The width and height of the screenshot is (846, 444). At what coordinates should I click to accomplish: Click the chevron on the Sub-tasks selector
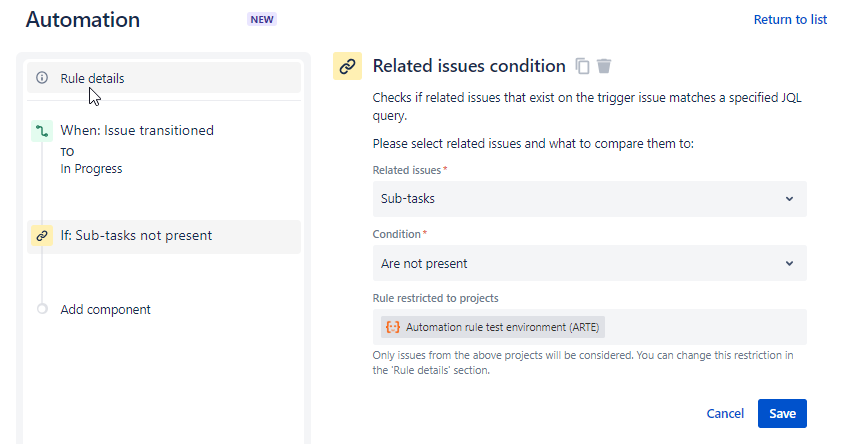pos(789,199)
